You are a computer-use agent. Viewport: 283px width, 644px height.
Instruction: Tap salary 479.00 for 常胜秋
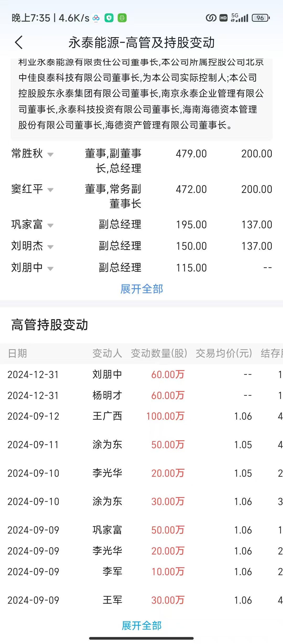point(191,154)
